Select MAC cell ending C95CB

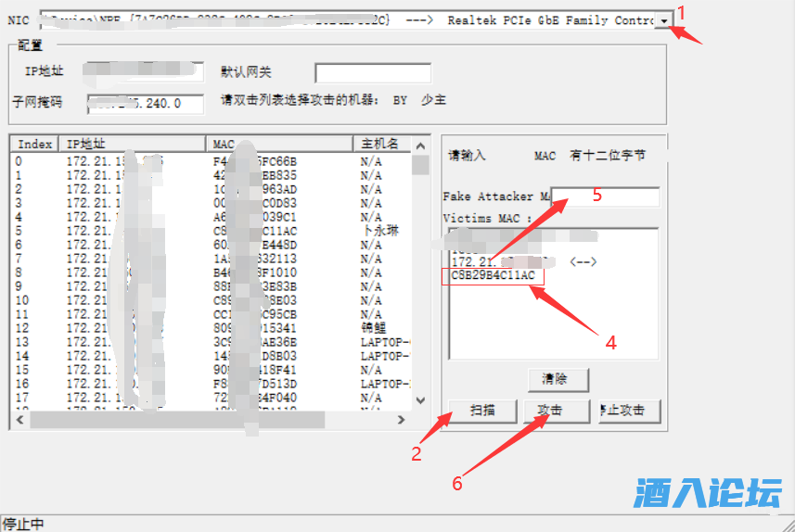[255, 314]
